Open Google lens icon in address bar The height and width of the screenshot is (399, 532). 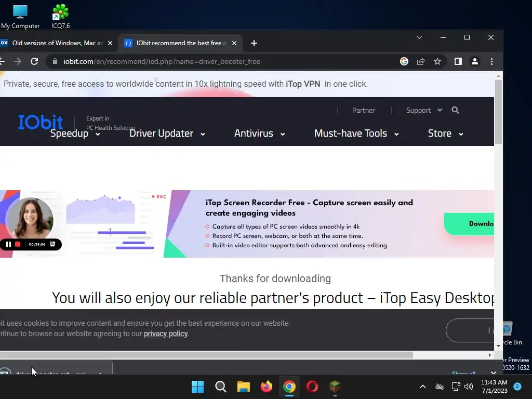404,61
